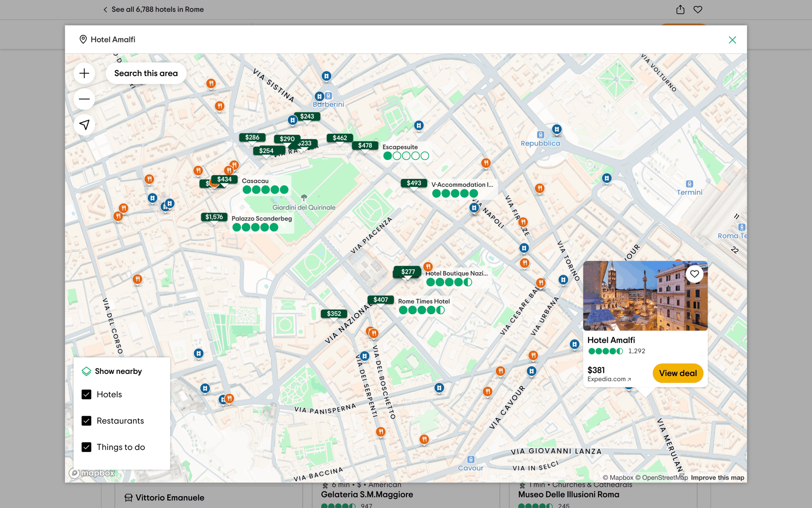
Task: Click attraction pin on Via Torino
Action: [x=563, y=280]
